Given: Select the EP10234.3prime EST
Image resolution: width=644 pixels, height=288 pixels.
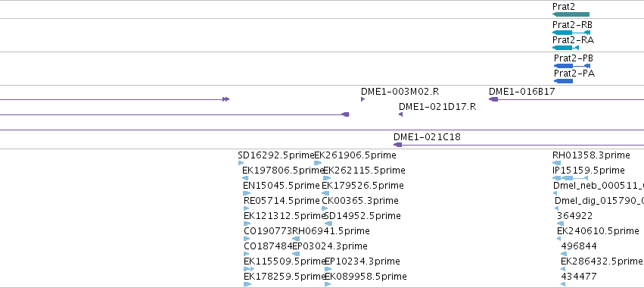Looking at the screenshot, I should [328, 269].
